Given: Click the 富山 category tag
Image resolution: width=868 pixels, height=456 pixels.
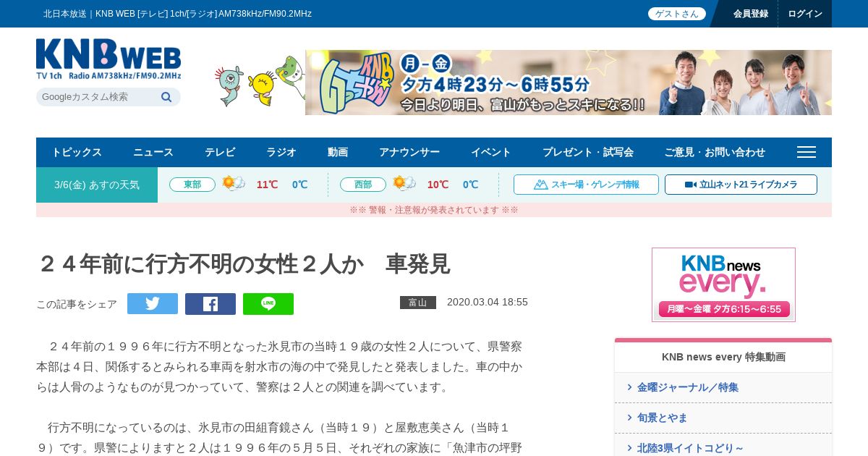Looking at the screenshot, I should [x=418, y=303].
